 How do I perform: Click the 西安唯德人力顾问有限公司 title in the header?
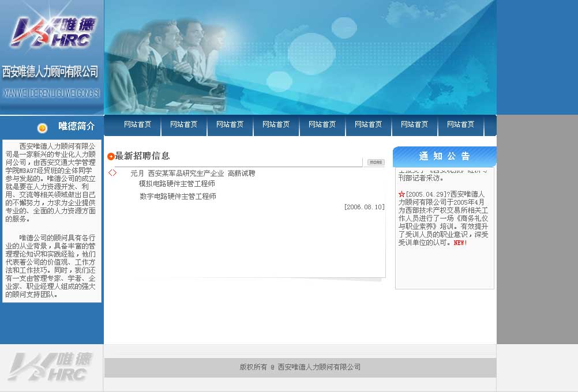tap(51, 73)
